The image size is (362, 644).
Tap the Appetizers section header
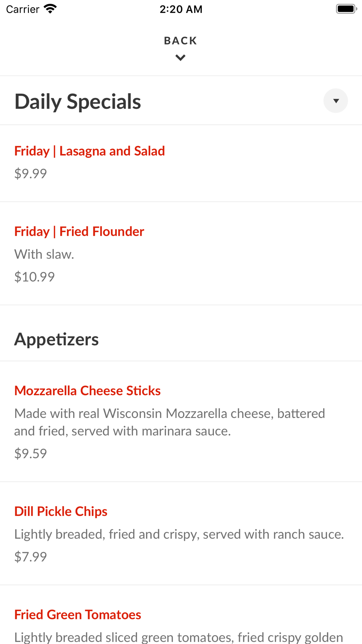[56, 339]
